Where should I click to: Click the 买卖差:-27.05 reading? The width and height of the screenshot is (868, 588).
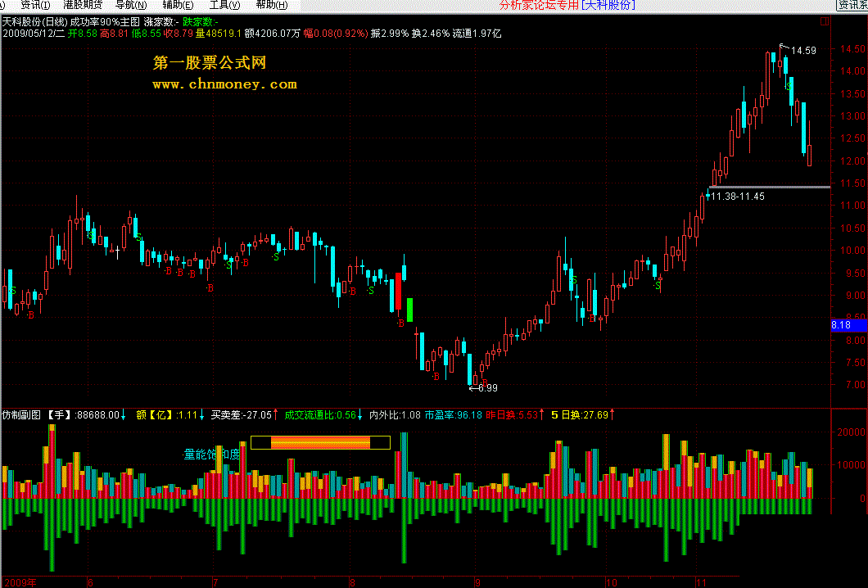(241, 414)
